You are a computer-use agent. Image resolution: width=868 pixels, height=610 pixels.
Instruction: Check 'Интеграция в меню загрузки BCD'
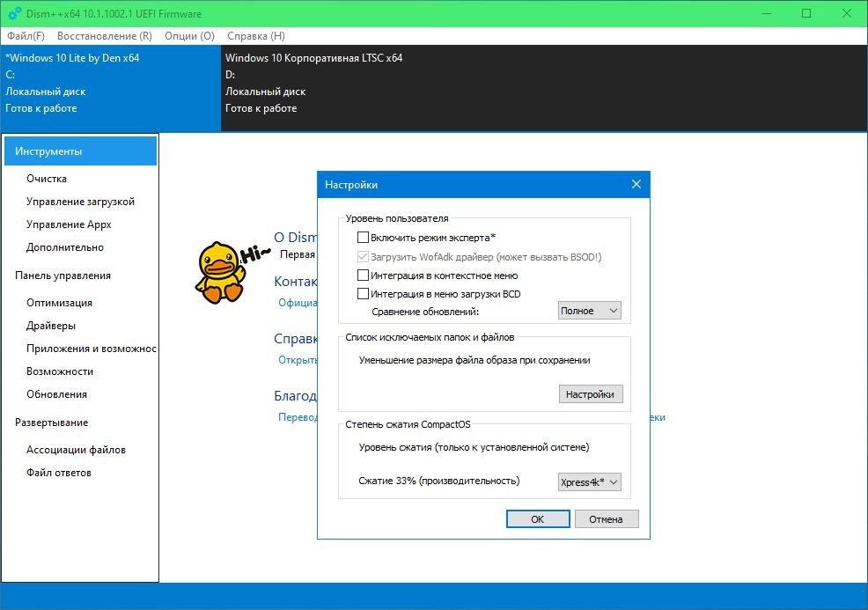click(x=364, y=294)
